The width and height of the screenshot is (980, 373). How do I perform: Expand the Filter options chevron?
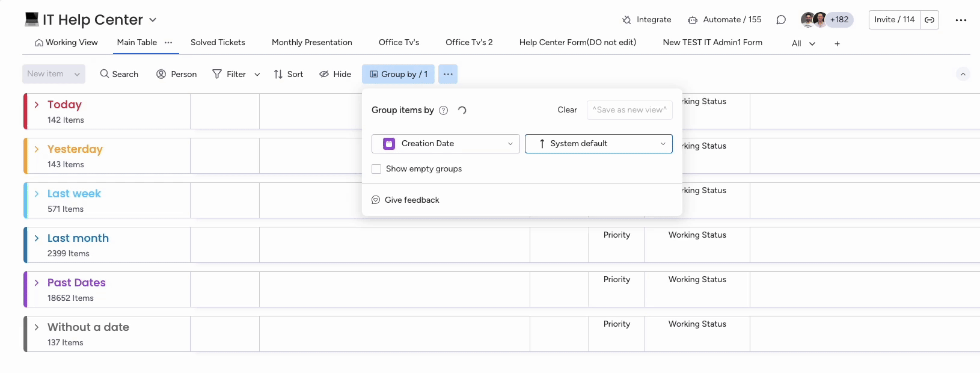click(x=257, y=74)
